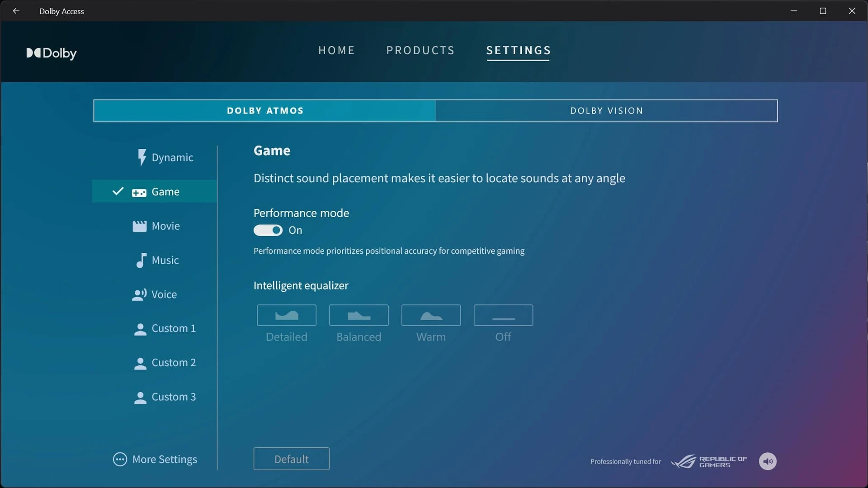Image resolution: width=868 pixels, height=488 pixels.
Task: Select the Custom 3 person icon
Action: 140,398
